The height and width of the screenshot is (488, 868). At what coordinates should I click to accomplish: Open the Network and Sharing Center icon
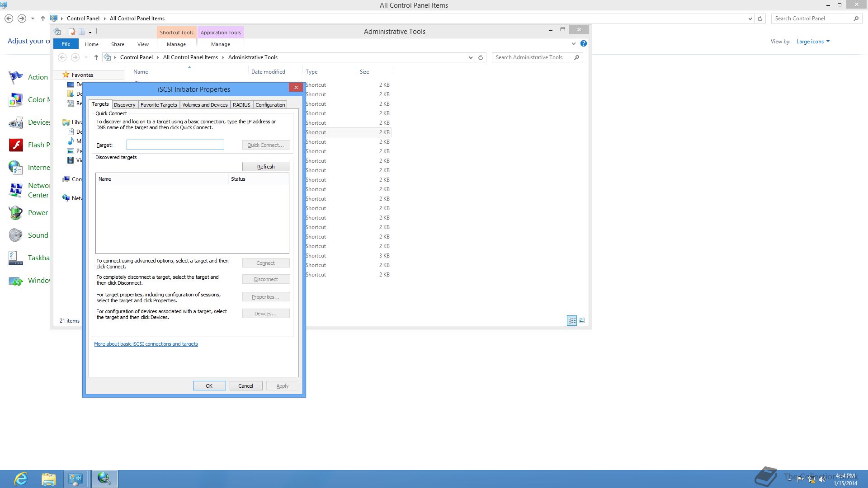click(16, 190)
